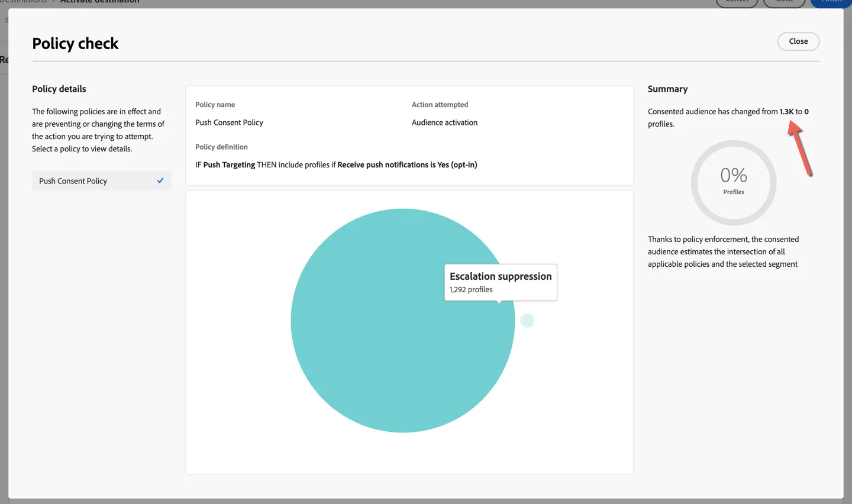
Task: Click the "Policy check" dialog heading
Action: [75, 43]
